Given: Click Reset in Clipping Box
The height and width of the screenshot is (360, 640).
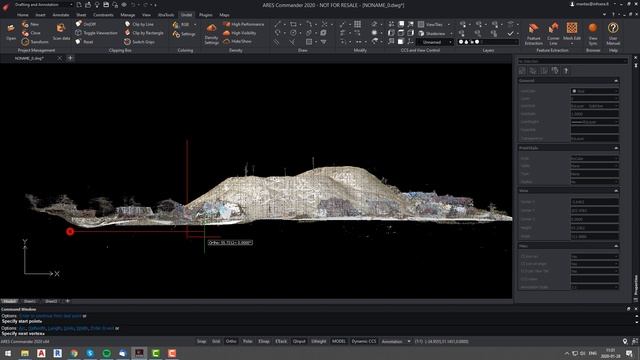Looking at the screenshot, I should click(84, 42).
